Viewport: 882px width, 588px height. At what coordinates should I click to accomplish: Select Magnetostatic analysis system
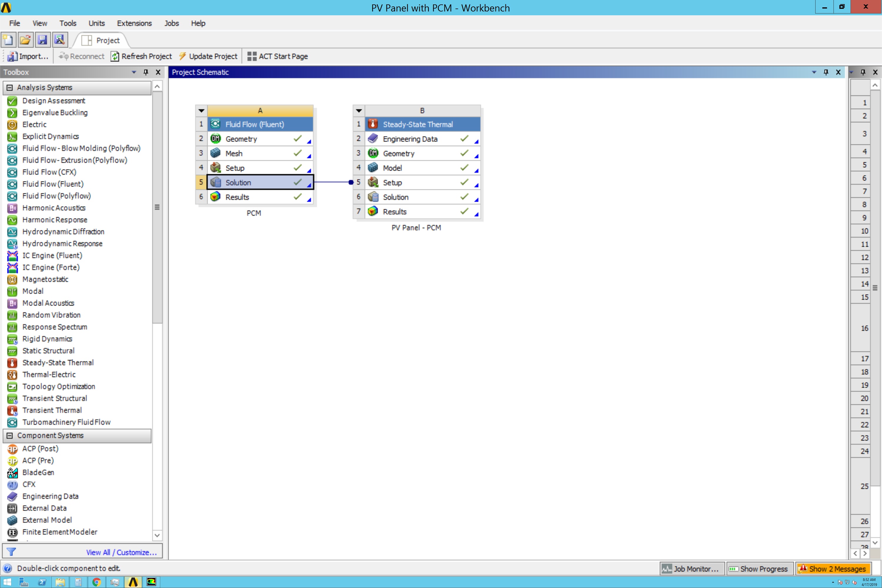click(x=45, y=279)
